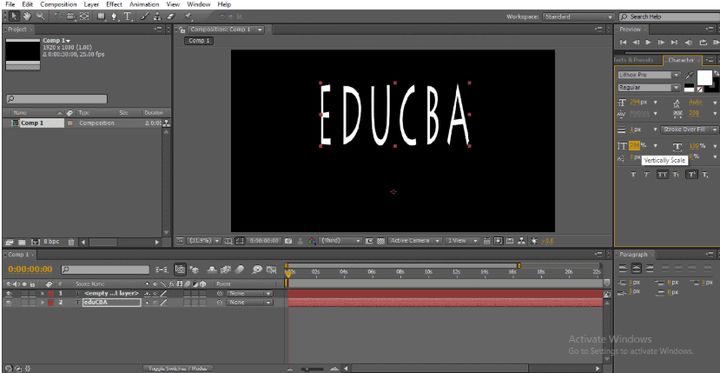720x373 pixels.
Task: Open the Regular font style dropdown
Action: (649, 87)
